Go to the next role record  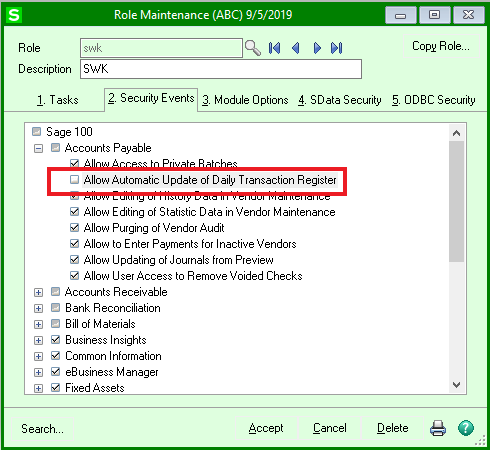[317, 48]
